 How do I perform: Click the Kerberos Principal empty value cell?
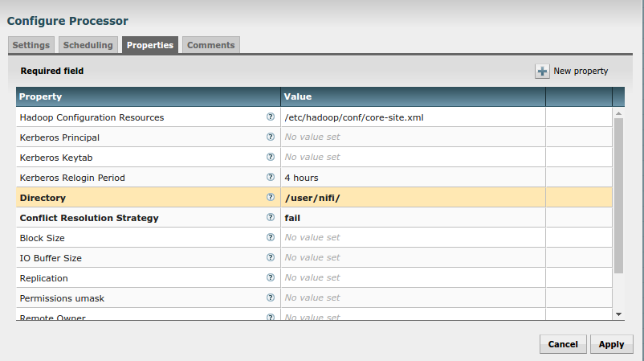pos(413,137)
